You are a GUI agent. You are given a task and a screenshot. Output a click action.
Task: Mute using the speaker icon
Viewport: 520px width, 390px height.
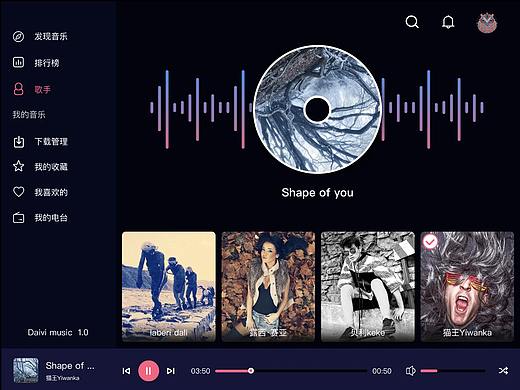411,371
